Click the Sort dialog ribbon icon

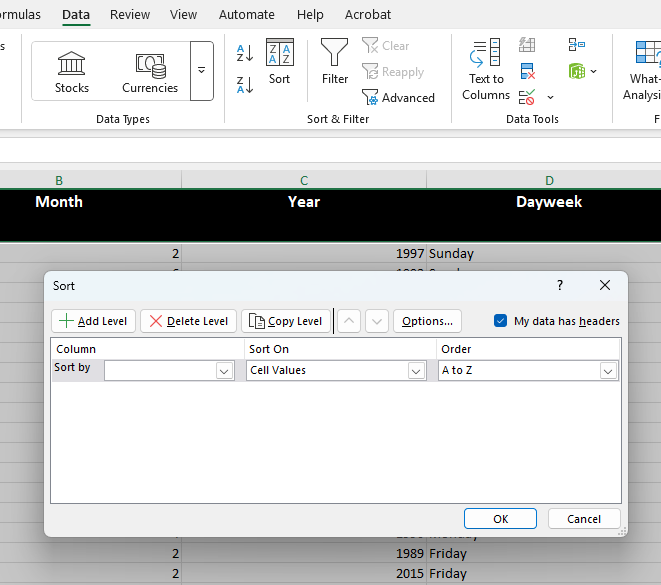point(279,61)
